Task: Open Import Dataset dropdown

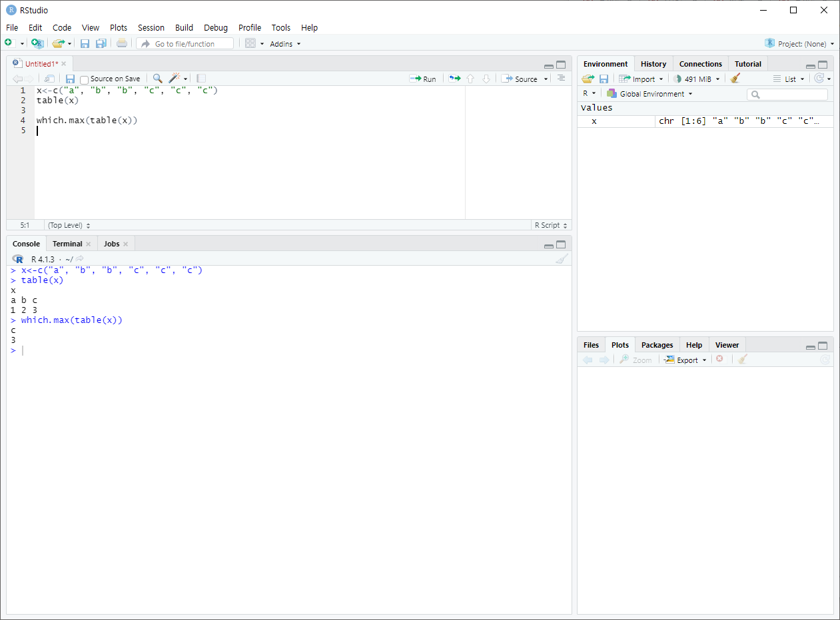Action: coord(641,79)
